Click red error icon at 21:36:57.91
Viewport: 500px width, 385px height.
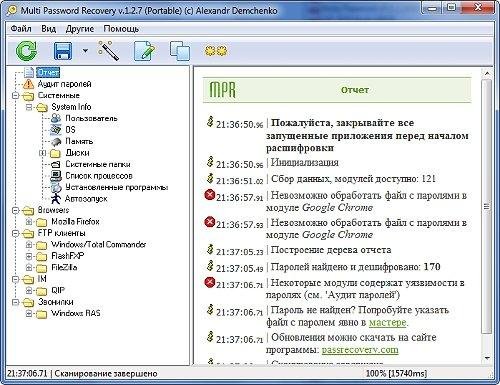[210, 195]
